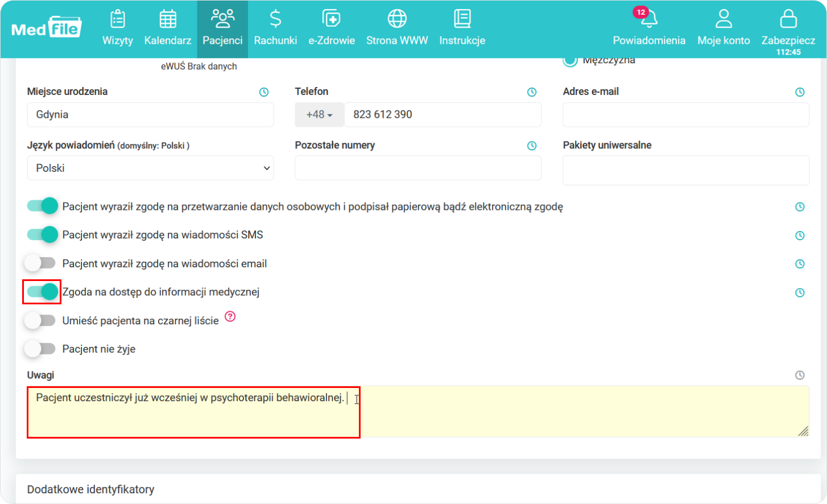Click the red 12 notifications badge

(641, 12)
